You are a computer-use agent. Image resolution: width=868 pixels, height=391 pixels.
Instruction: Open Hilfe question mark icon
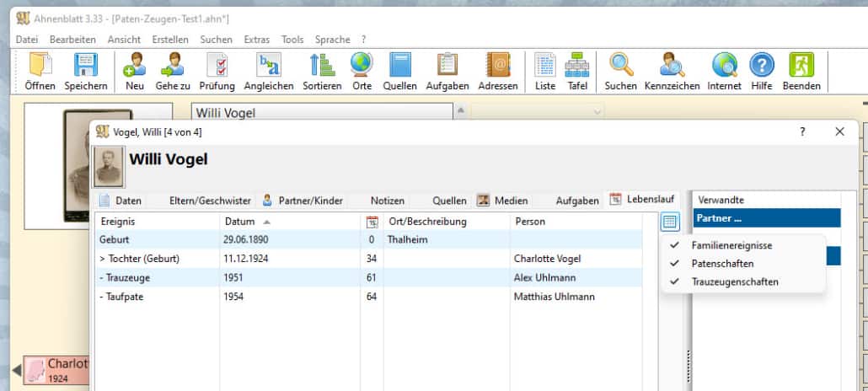point(762,65)
